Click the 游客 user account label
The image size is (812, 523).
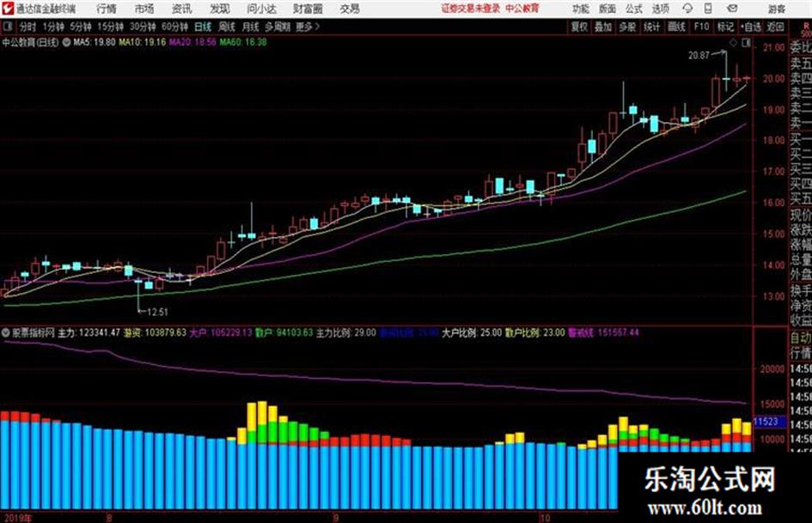pyautogui.click(x=778, y=9)
